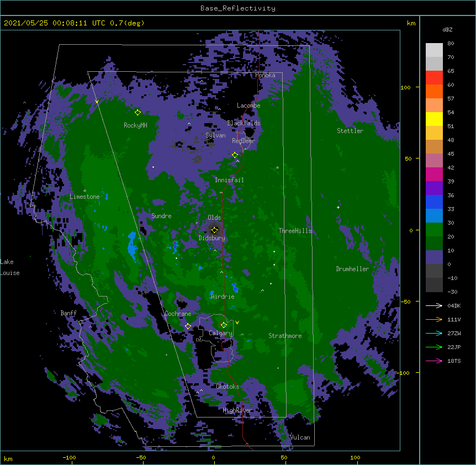The height and width of the screenshot is (465, 476).
Task: Click the RockyMH label
Action: [135, 125]
